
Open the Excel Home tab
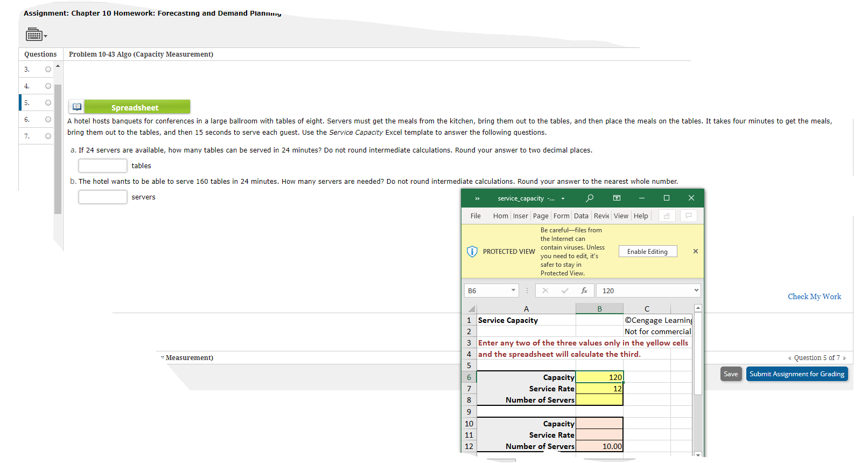[500, 216]
